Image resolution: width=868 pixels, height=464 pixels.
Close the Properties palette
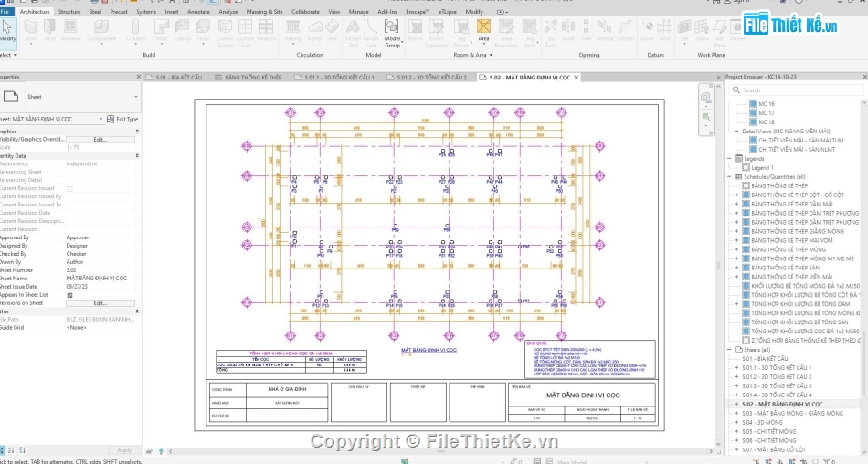pyautogui.click(x=138, y=77)
